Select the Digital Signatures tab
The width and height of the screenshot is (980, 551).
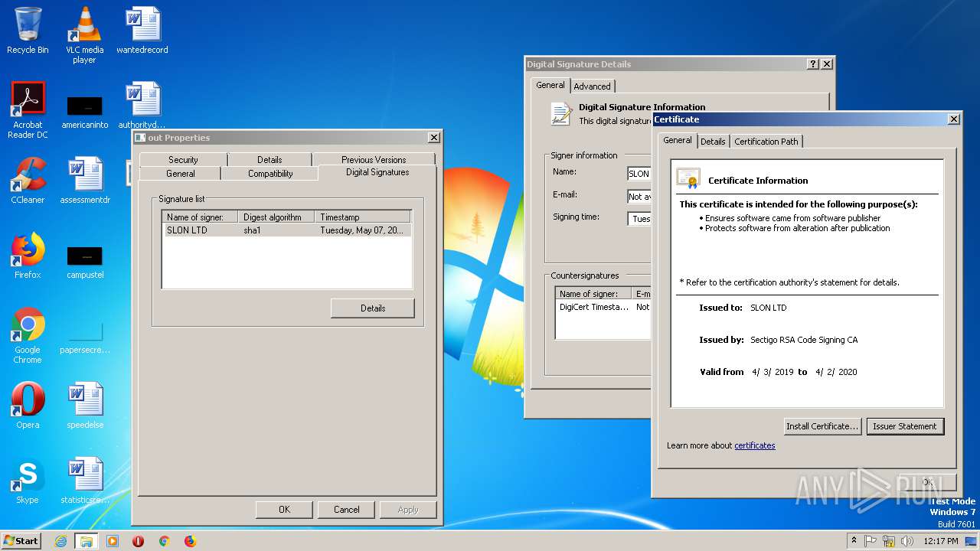[377, 172]
